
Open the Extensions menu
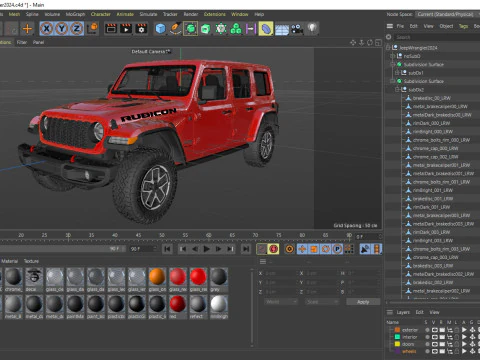pyautogui.click(x=215, y=14)
